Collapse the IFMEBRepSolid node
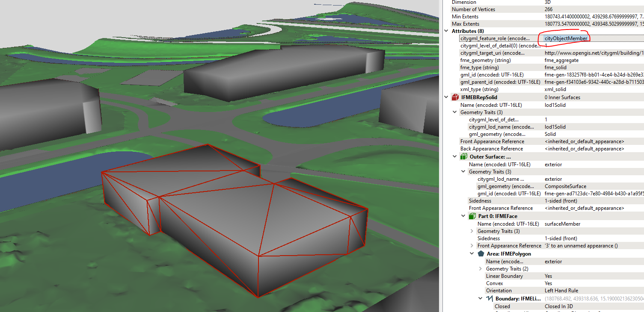 tap(447, 97)
